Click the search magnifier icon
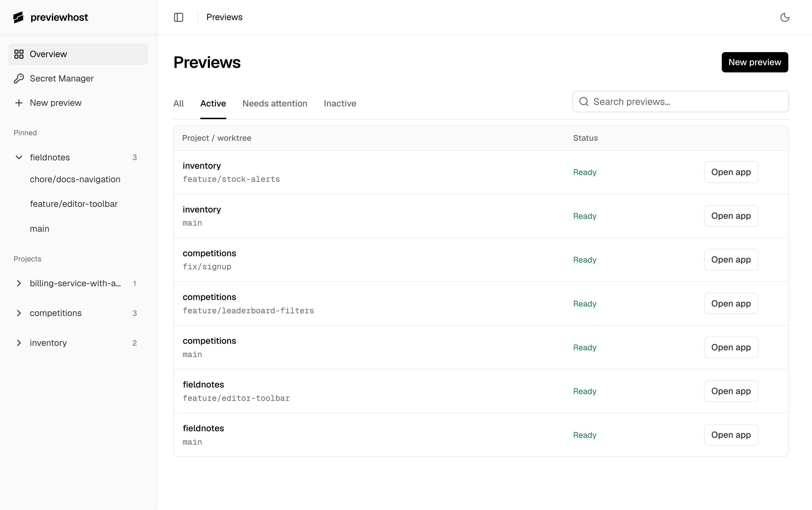 [584, 102]
